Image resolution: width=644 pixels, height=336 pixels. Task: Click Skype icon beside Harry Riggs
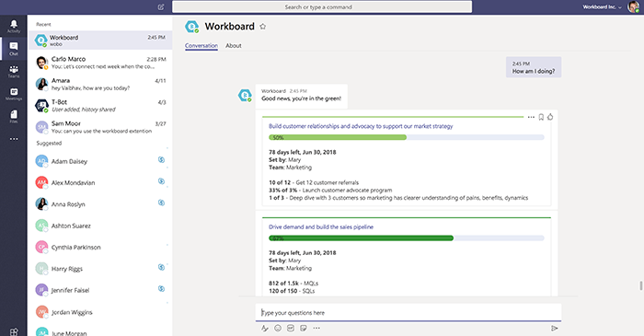(x=161, y=267)
